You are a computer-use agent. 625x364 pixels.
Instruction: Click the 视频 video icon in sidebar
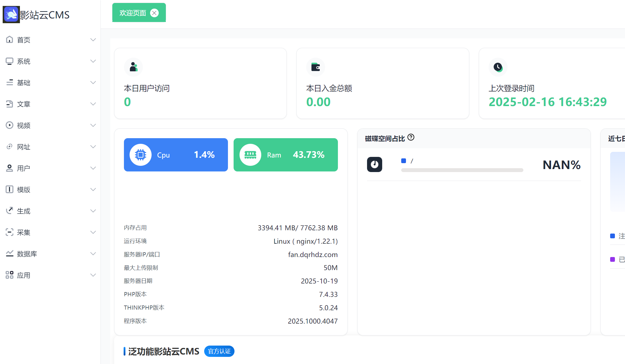coord(10,125)
